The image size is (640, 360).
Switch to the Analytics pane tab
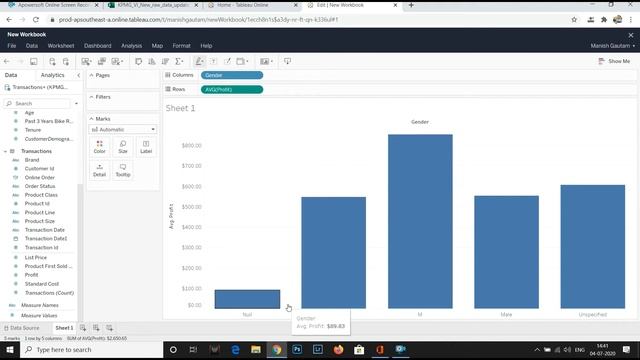[52, 75]
